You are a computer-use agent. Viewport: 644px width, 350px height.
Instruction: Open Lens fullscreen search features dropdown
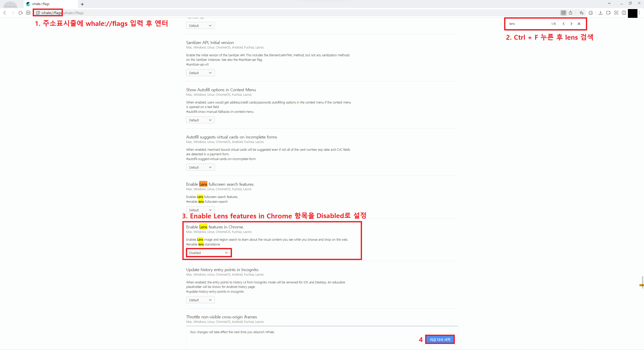(200, 210)
